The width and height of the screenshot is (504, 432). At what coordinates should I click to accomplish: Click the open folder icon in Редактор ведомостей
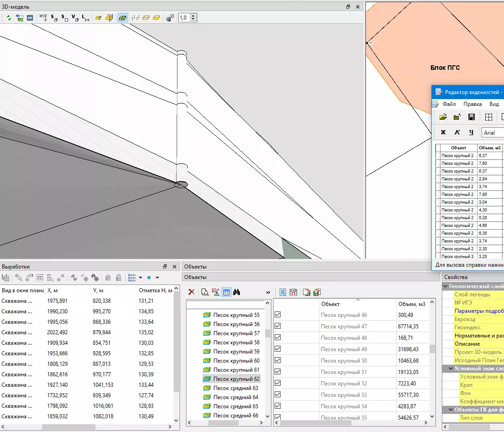click(443, 117)
